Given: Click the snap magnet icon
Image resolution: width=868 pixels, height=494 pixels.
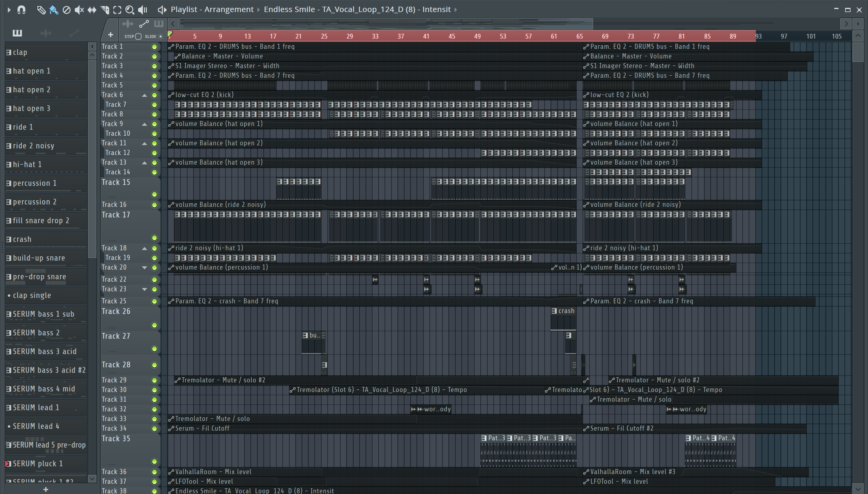Looking at the screenshot, I should 21,10.
